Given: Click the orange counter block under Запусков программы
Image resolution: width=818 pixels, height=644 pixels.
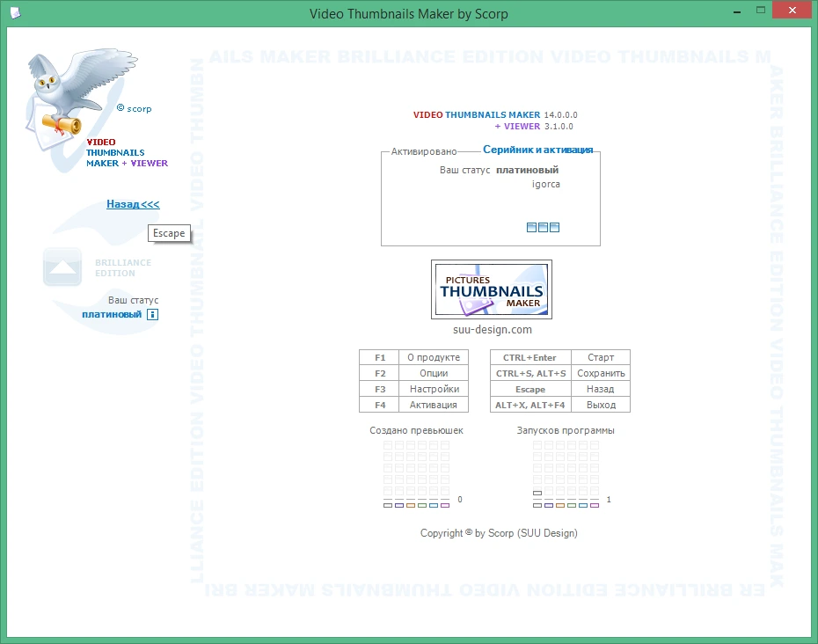Looking at the screenshot, I should [560, 505].
